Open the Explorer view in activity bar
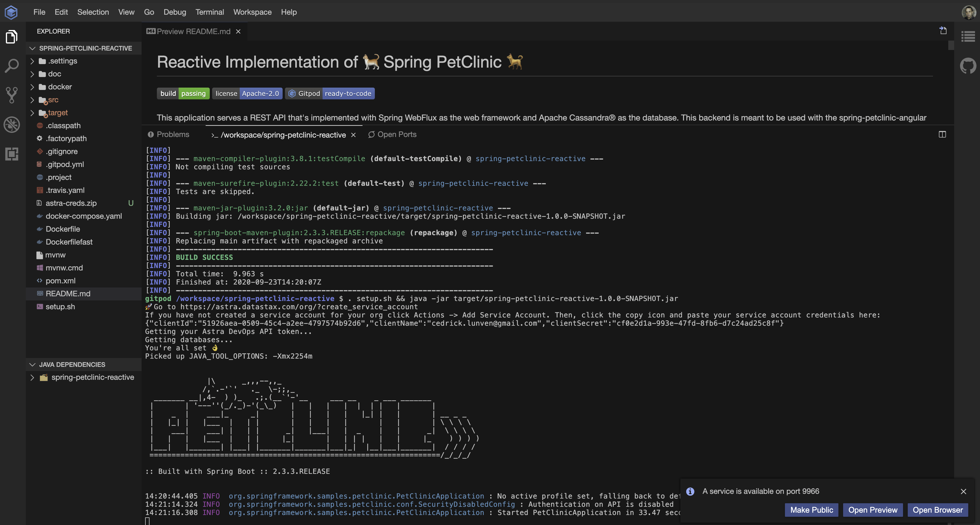980x525 pixels. pyautogui.click(x=11, y=37)
